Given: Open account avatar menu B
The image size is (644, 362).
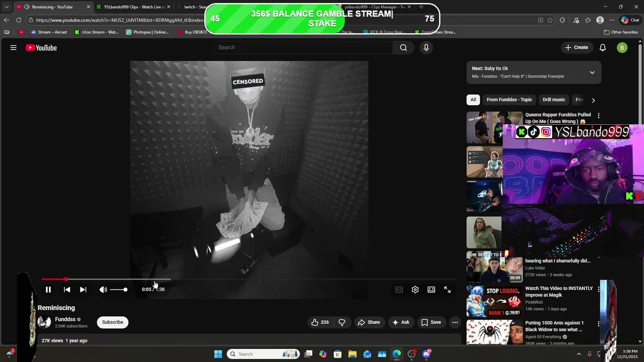Looking at the screenshot, I should (622, 48).
